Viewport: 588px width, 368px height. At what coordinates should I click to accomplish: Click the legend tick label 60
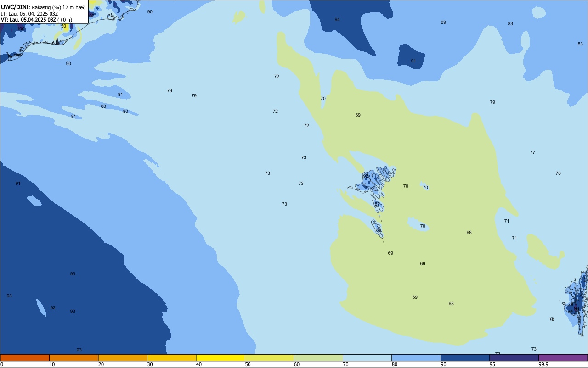click(x=297, y=364)
